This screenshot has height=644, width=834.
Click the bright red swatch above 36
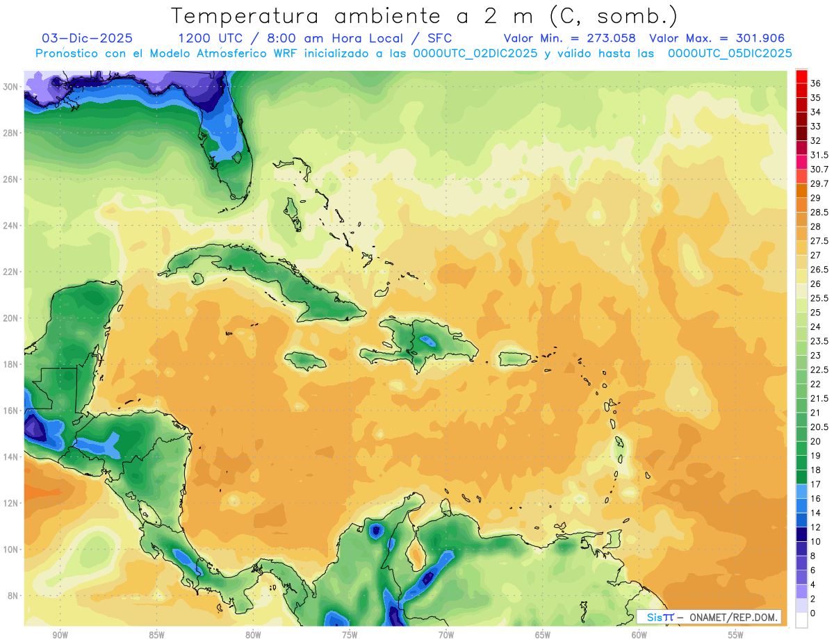pyautogui.click(x=801, y=76)
